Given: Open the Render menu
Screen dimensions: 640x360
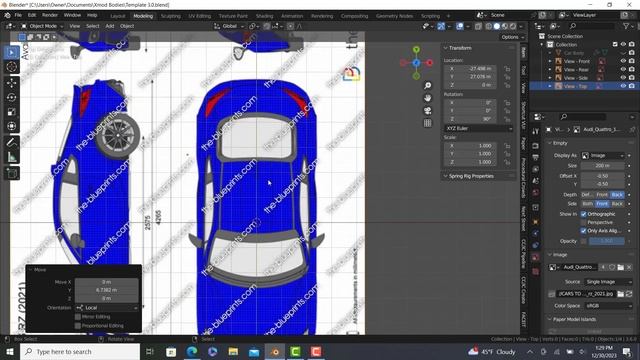Looking at the screenshot, I should (50, 16).
